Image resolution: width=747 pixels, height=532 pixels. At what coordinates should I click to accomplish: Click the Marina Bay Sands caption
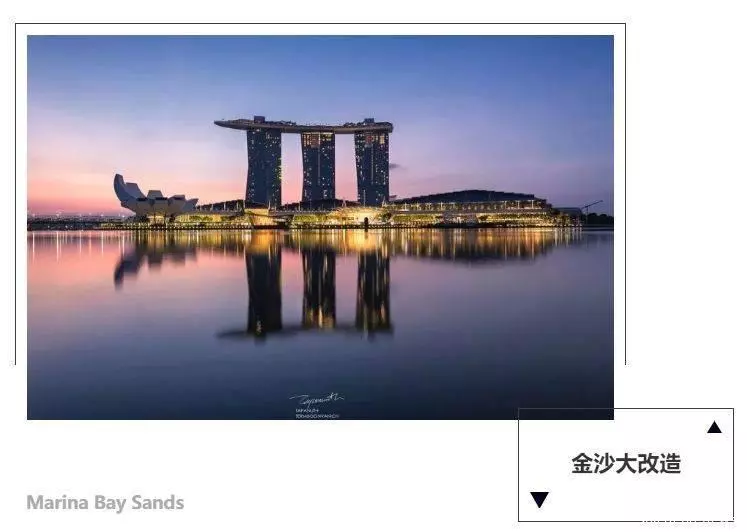click(105, 502)
